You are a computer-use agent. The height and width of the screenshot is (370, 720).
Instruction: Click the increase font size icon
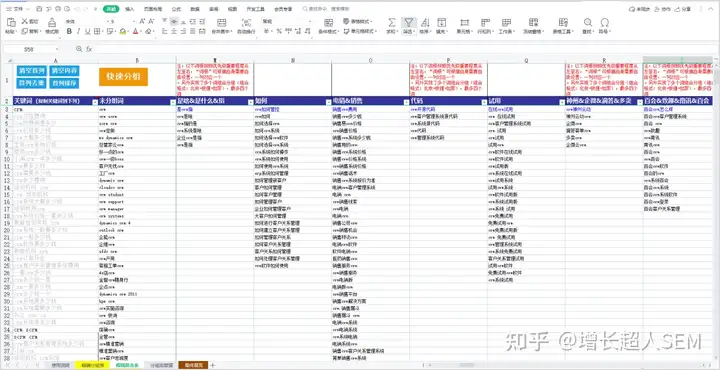[142, 21]
